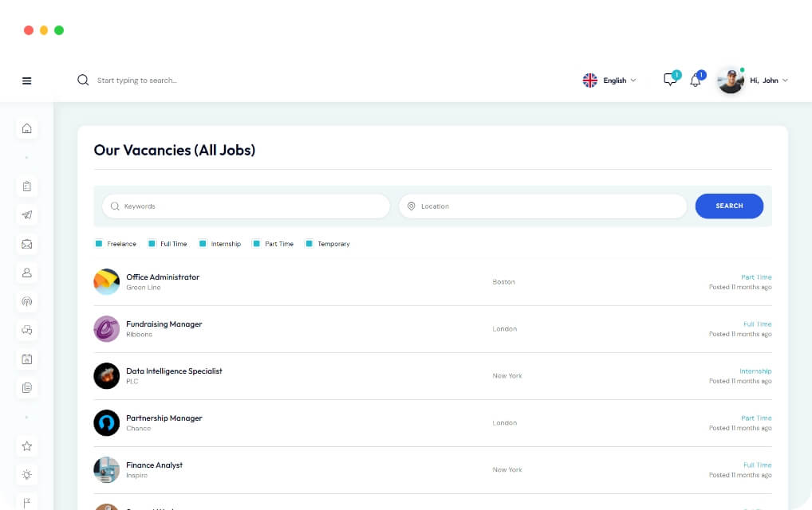Click the paper plane sidebar icon
This screenshot has height=510, width=812.
(x=27, y=215)
